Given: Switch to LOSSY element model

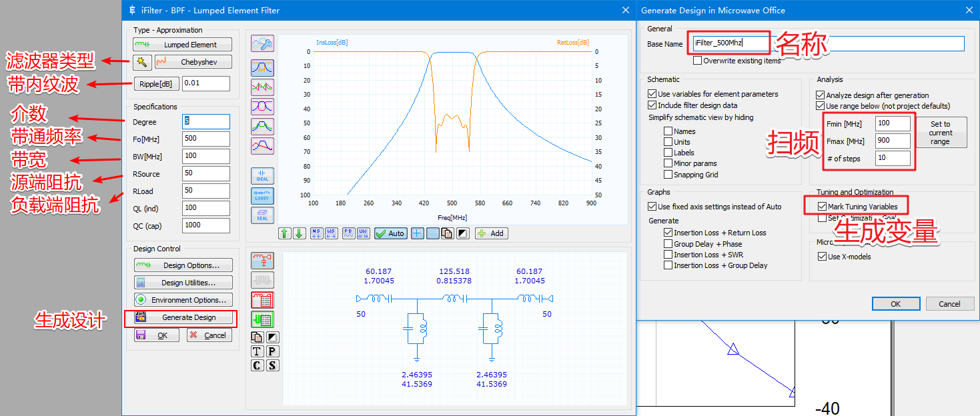Looking at the screenshot, I should [x=262, y=195].
